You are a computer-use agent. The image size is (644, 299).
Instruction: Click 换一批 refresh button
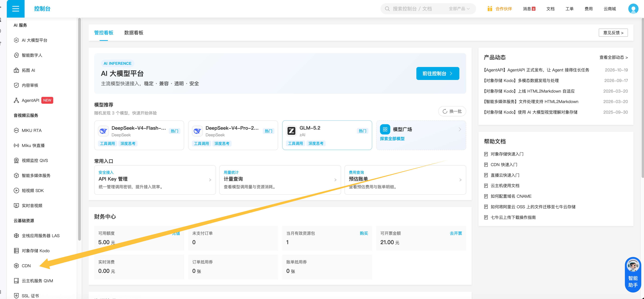coord(452,111)
